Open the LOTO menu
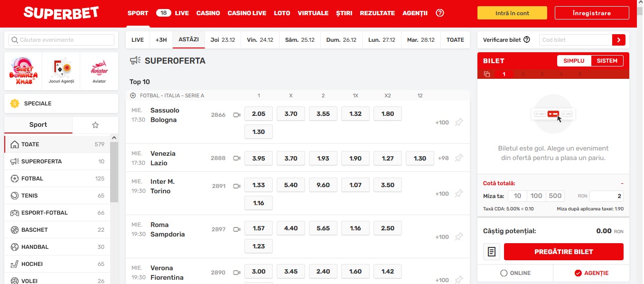Image resolution: width=644 pixels, height=284 pixels. [282, 13]
